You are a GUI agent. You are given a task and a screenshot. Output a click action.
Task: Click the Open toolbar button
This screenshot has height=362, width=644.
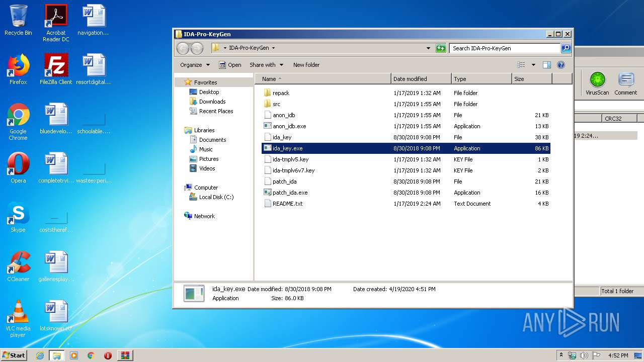230,65
